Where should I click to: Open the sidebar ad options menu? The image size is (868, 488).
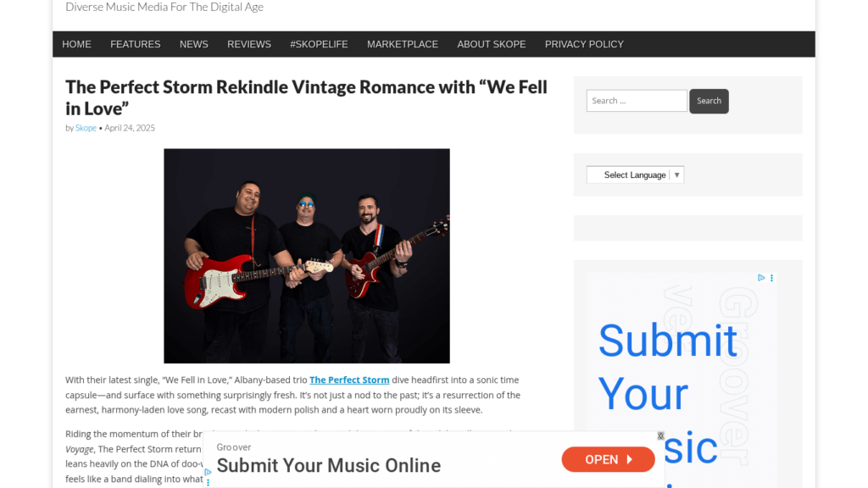(x=771, y=278)
